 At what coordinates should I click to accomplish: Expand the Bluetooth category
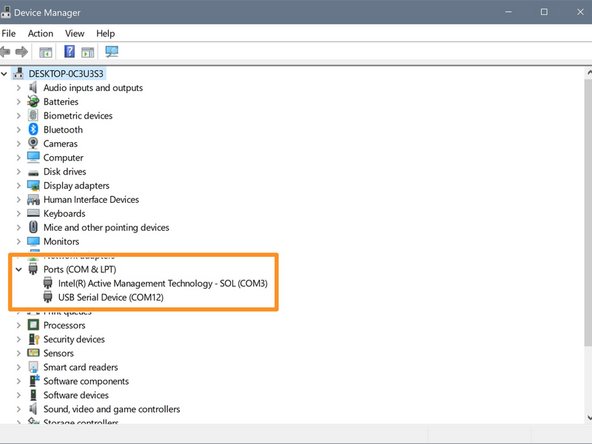[x=18, y=130]
